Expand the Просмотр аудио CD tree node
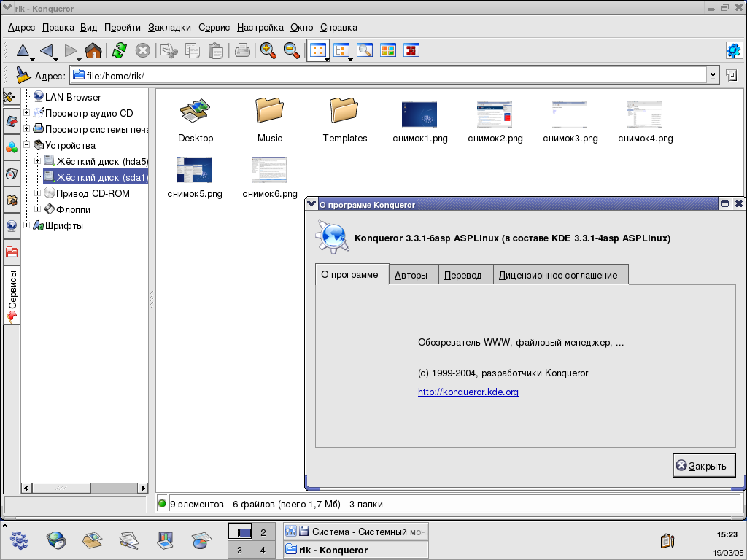The width and height of the screenshot is (747, 560). click(27, 113)
